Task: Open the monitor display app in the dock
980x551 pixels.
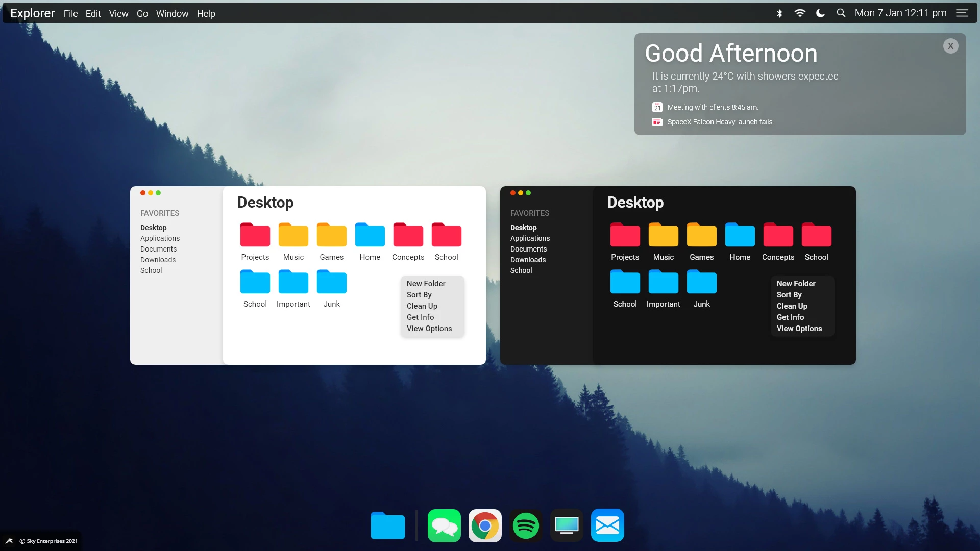Action: [567, 525]
